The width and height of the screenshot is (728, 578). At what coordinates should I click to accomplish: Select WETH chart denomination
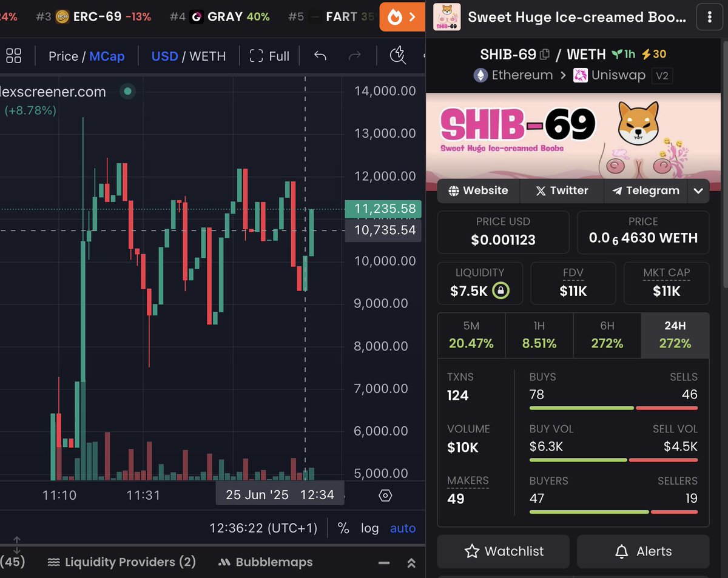click(207, 56)
